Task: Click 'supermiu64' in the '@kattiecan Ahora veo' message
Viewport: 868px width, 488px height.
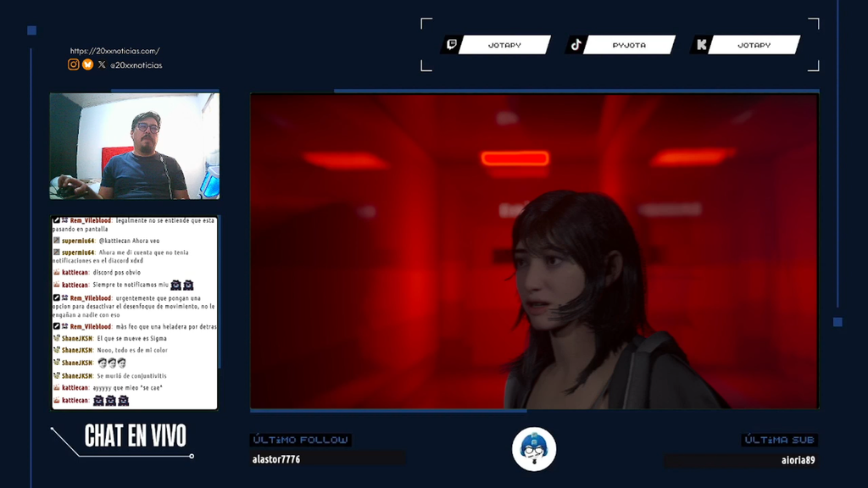Action: pyautogui.click(x=77, y=241)
